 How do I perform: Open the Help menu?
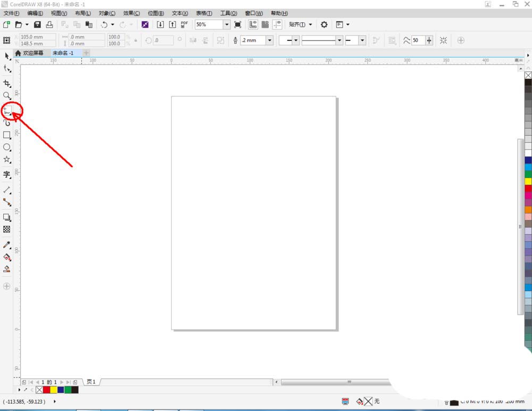point(279,13)
